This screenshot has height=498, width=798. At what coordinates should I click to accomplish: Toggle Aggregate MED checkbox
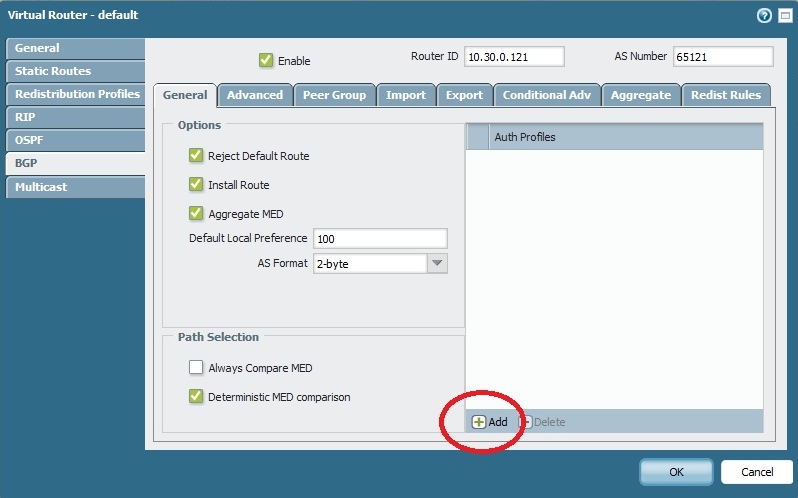click(196, 213)
